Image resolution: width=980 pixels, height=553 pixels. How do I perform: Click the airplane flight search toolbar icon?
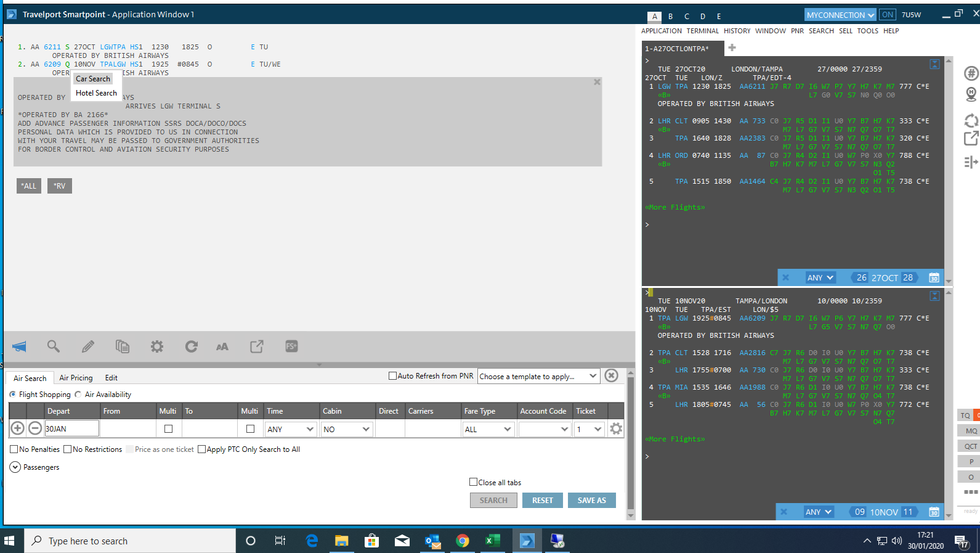19,346
